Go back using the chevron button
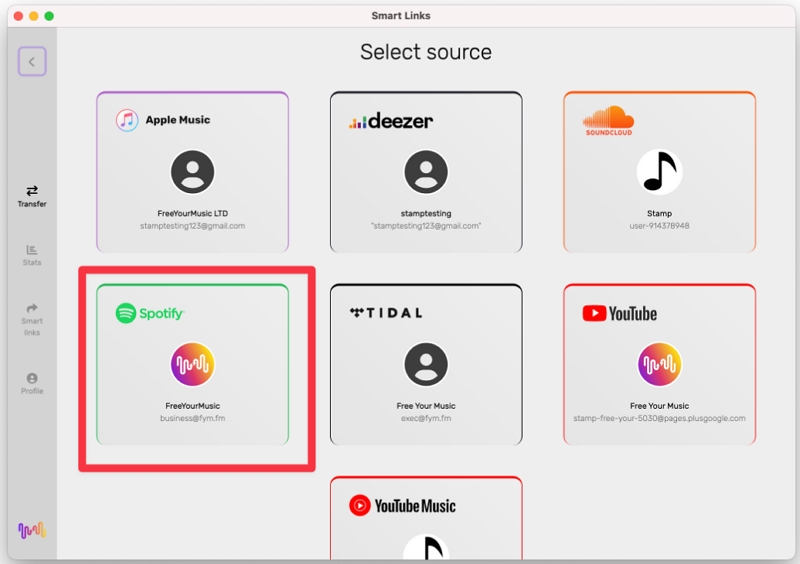 click(32, 62)
